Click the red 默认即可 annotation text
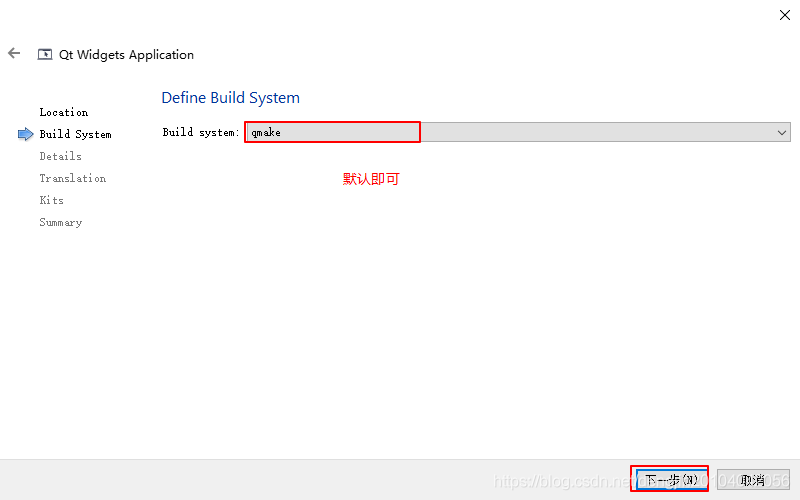 tap(371, 179)
